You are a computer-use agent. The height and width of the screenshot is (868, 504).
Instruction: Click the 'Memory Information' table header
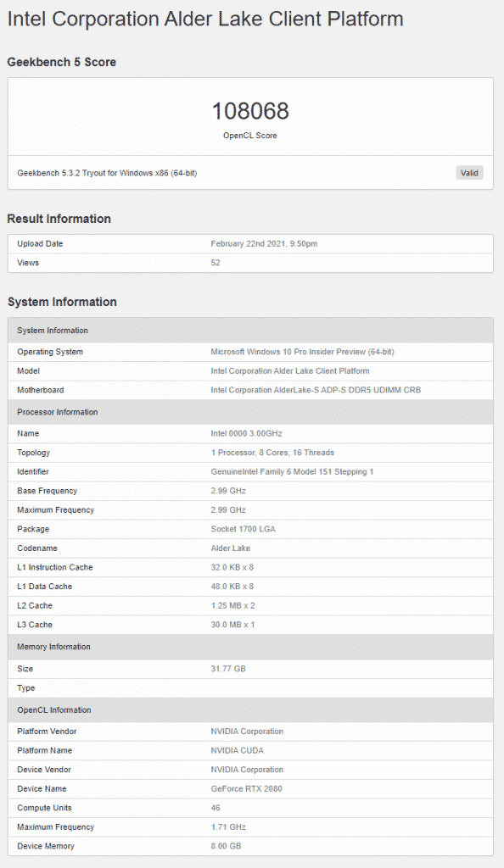pyautogui.click(x=250, y=647)
